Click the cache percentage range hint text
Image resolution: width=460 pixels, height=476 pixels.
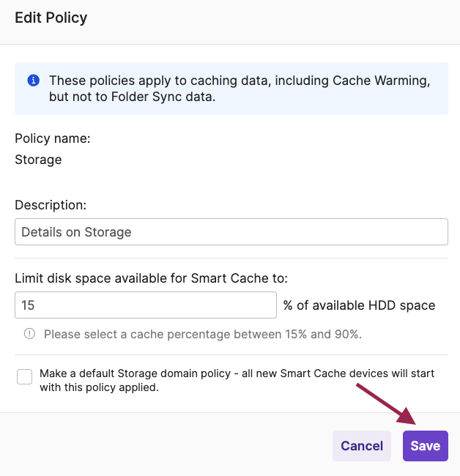pyautogui.click(x=203, y=334)
